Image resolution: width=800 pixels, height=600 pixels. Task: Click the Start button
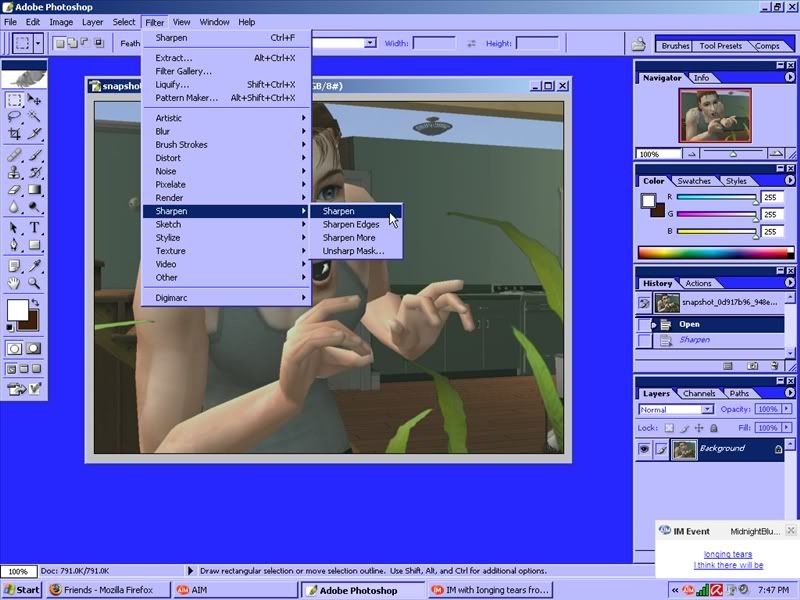click(x=21, y=590)
